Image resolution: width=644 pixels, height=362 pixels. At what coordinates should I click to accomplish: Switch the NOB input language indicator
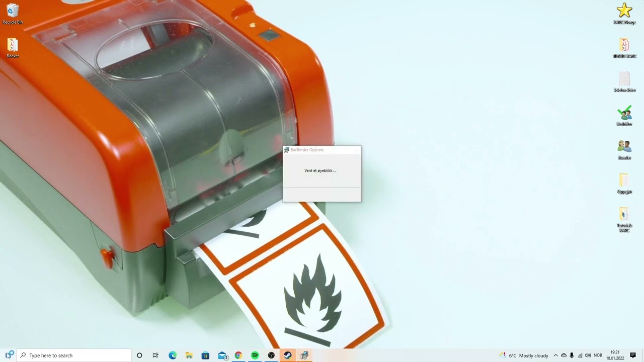598,355
